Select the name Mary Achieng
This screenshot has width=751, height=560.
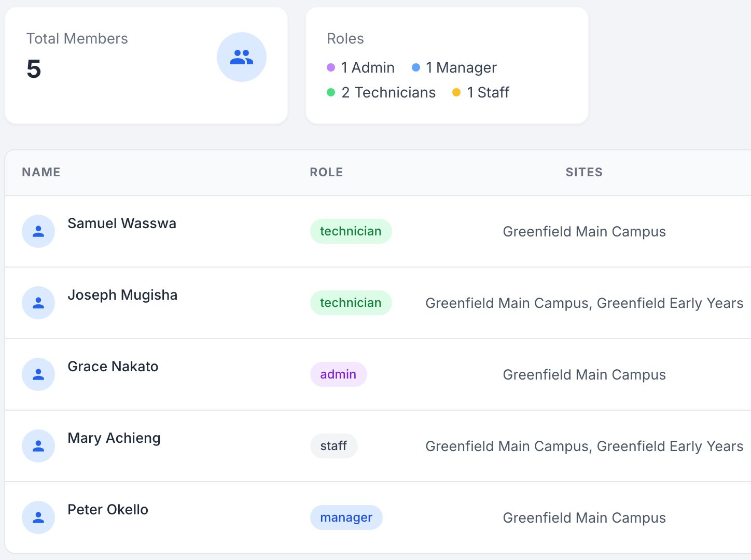[114, 438]
